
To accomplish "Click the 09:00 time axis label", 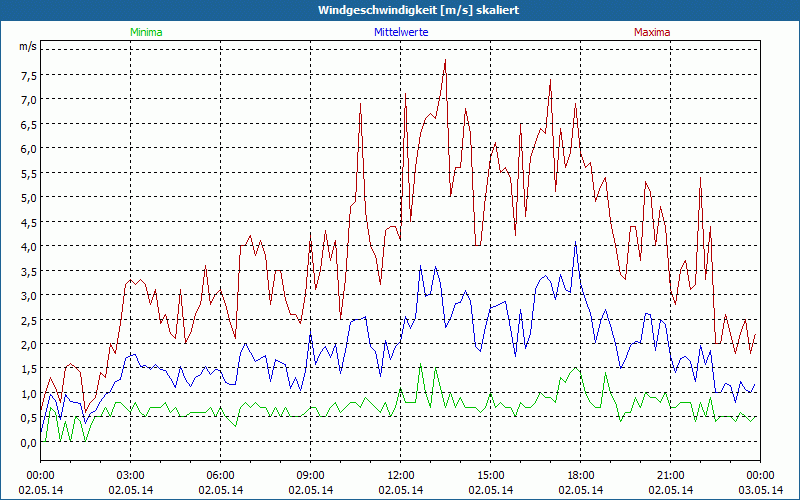I will [x=311, y=476].
